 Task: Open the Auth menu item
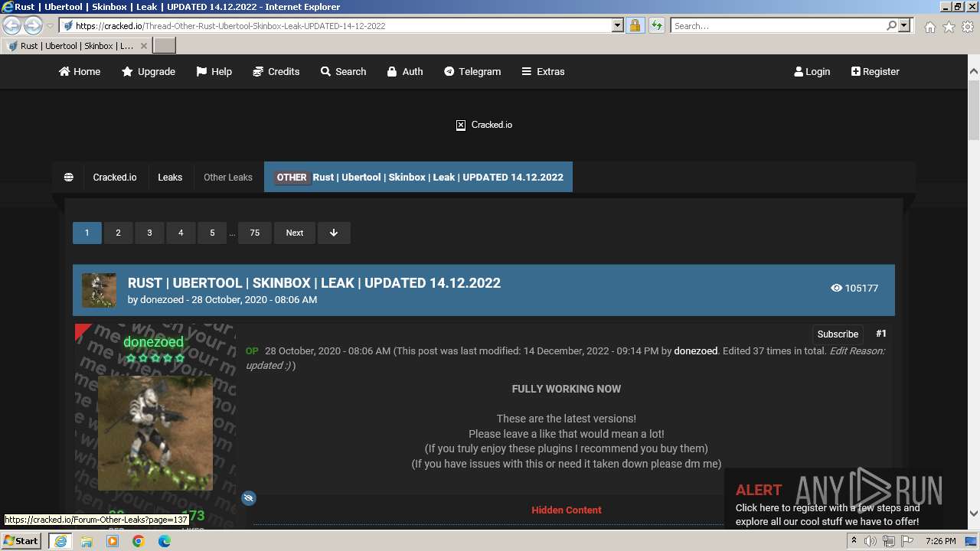[404, 71]
